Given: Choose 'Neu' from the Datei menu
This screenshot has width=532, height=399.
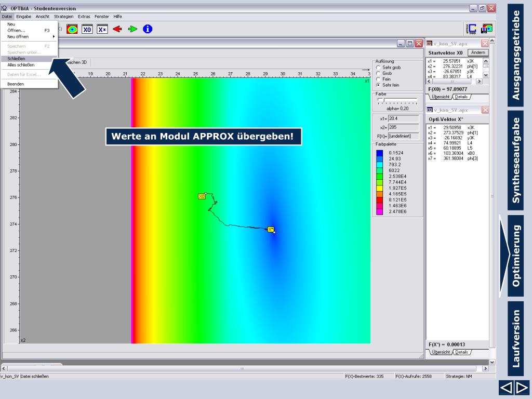Looking at the screenshot, I should (x=29, y=24).
